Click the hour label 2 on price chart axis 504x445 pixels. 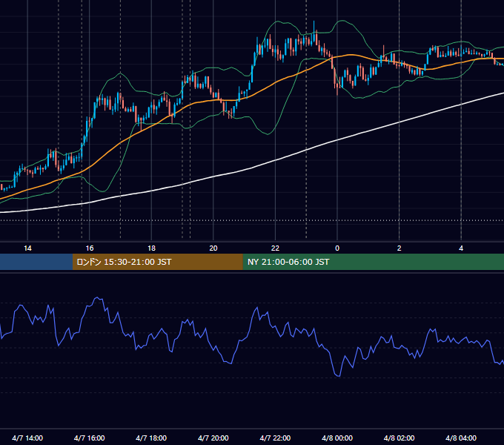click(399, 248)
